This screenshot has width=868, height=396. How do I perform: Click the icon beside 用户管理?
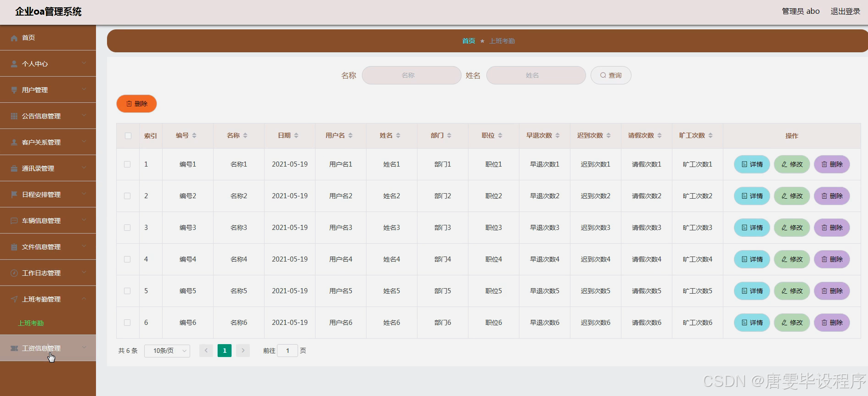14,90
